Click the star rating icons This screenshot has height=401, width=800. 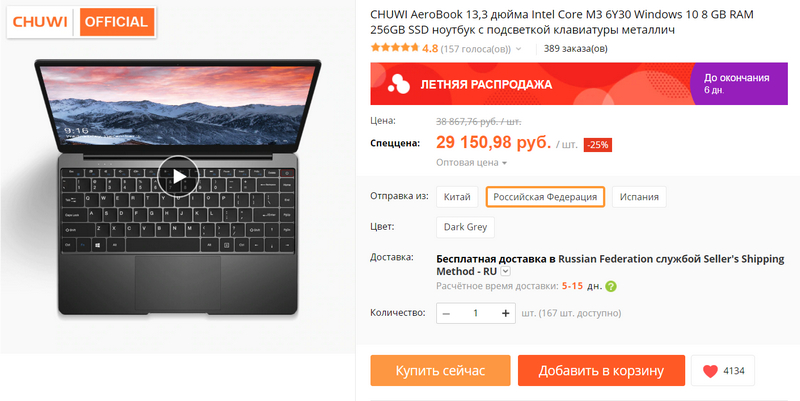(394, 48)
